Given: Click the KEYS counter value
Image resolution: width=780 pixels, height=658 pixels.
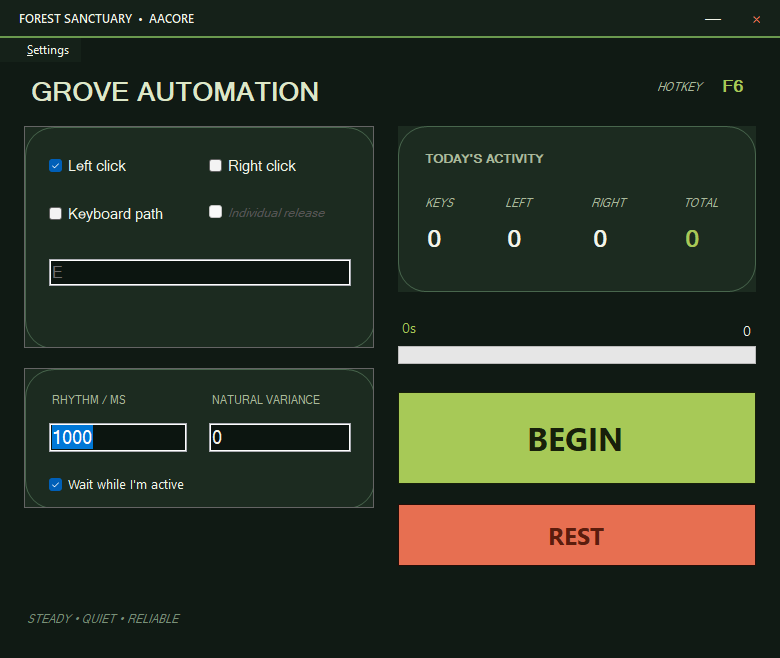Looking at the screenshot, I should 434,239.
